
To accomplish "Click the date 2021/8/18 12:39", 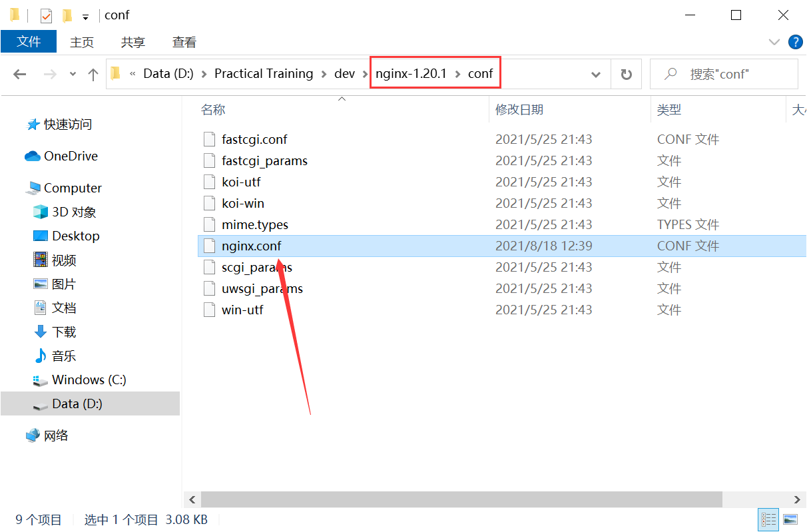I will pos(544,246).
